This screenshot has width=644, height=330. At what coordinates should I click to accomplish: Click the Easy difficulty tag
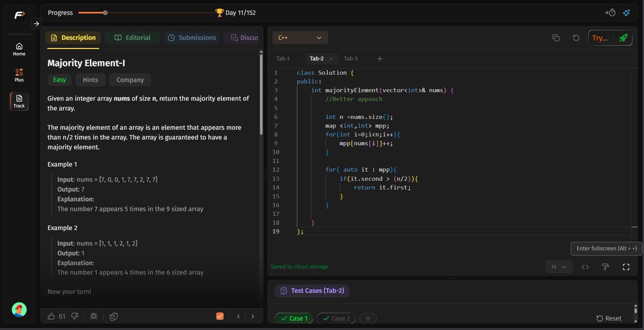(60, 80)
